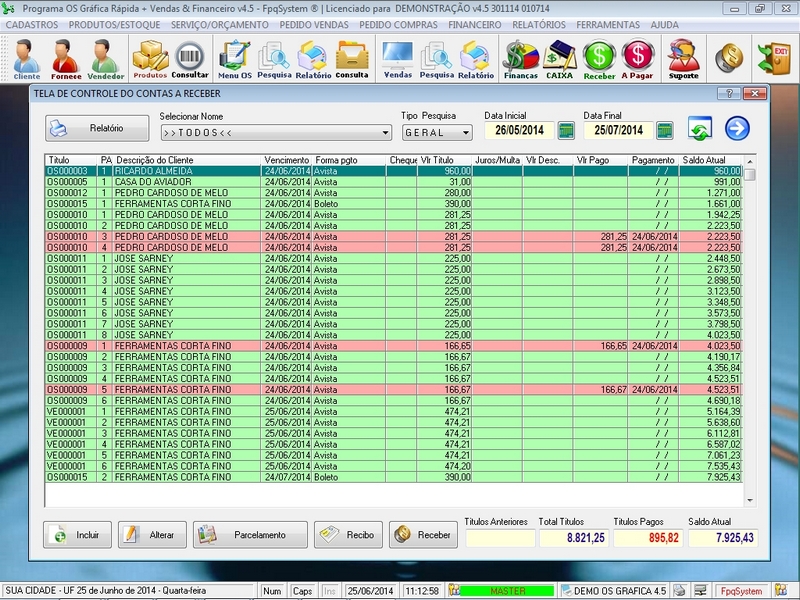Screen dimensions: 800x600
Task: Open the Tipo Pesquisa dropdown
Action: pyautogui.click(x=465, y=133)
